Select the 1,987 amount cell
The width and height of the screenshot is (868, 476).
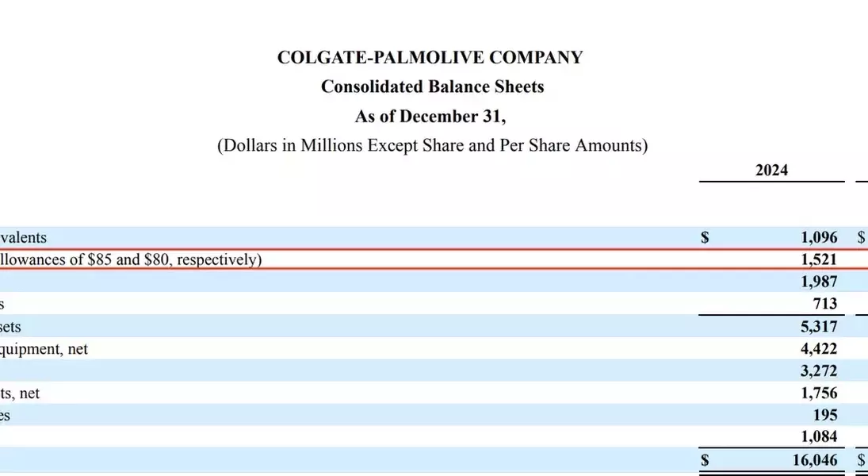click(x=819, y=282)
